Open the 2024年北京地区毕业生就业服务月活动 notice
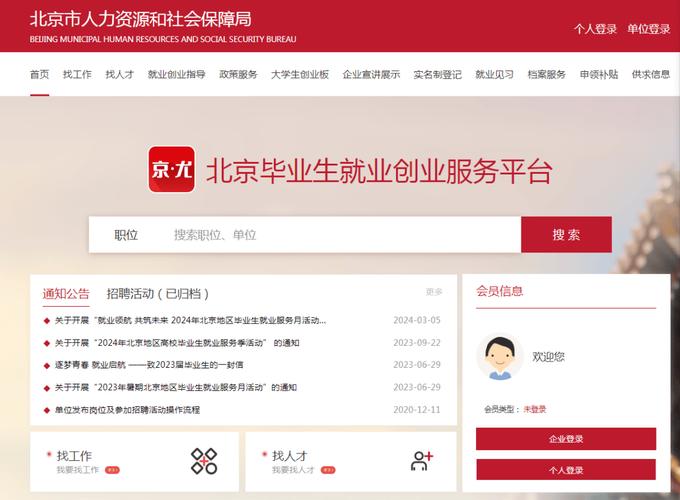 coord(190,320)
